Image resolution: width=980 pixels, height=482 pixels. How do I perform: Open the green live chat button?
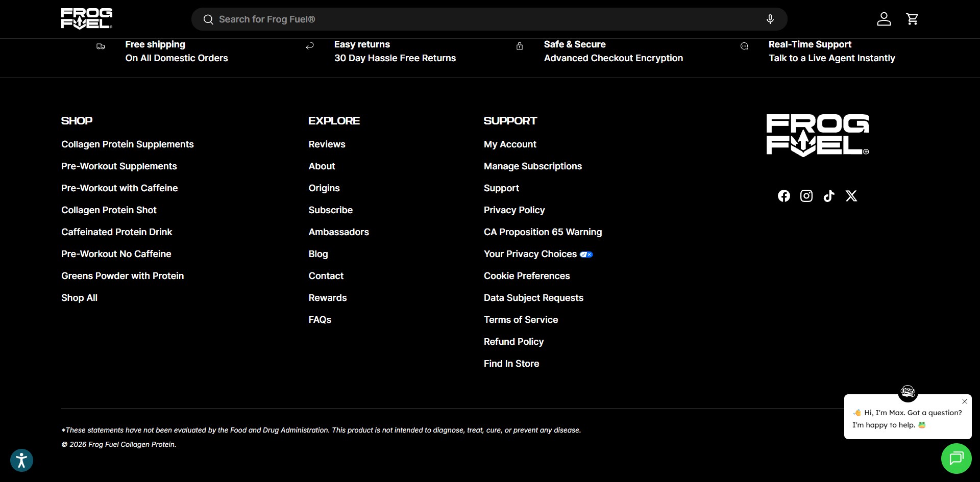(957, 459)
